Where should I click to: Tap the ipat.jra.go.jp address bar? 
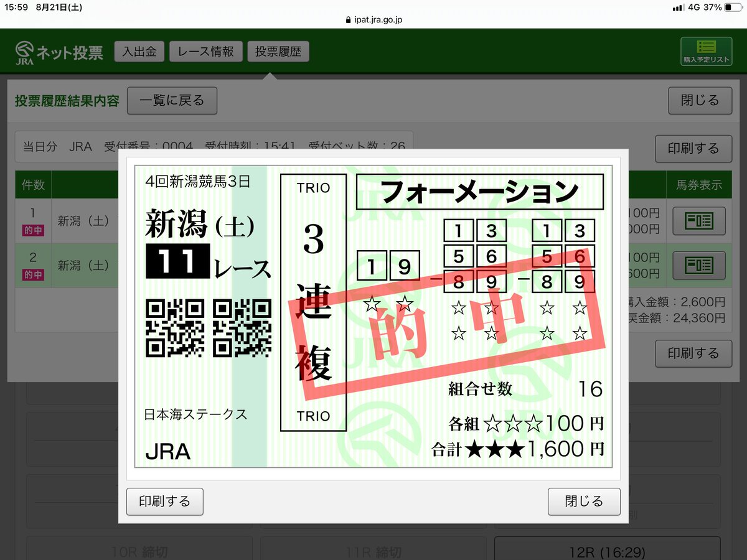[374, 21]
